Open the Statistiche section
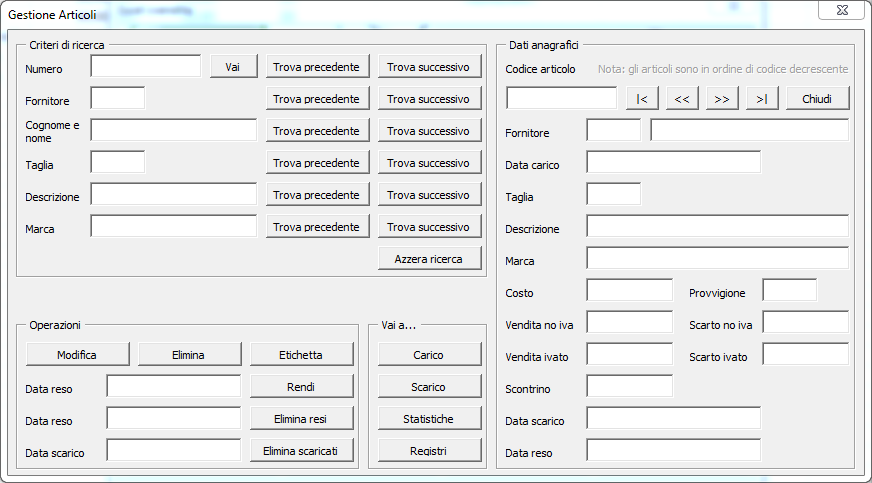 click(x=428, y=419)
